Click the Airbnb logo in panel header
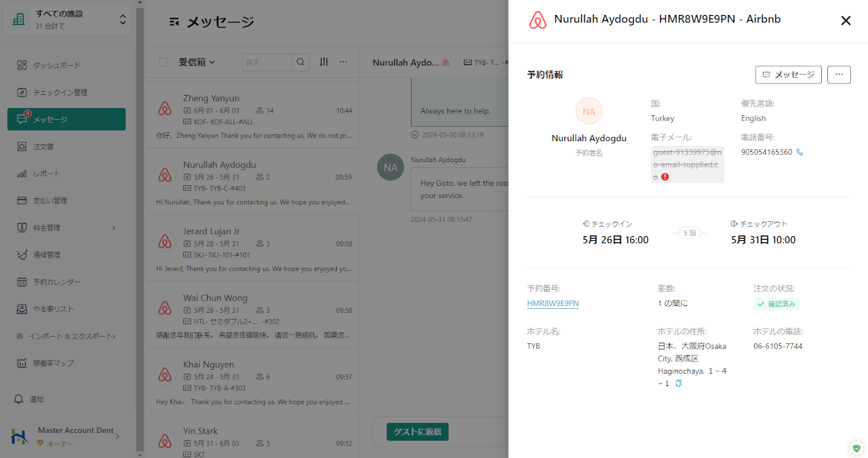 pyautogui.click(x=538, y=20)
